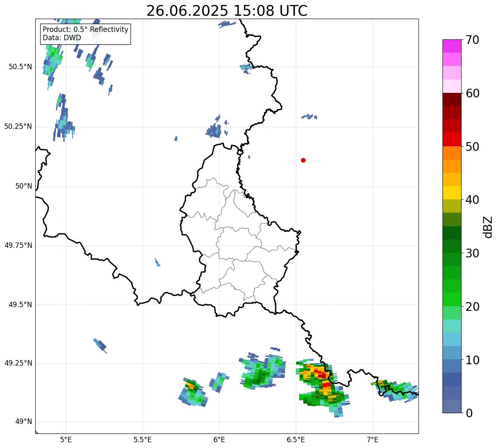498x448 pixels.
Task: Click the magenta top colorbar segment
Action: point(452,46)
